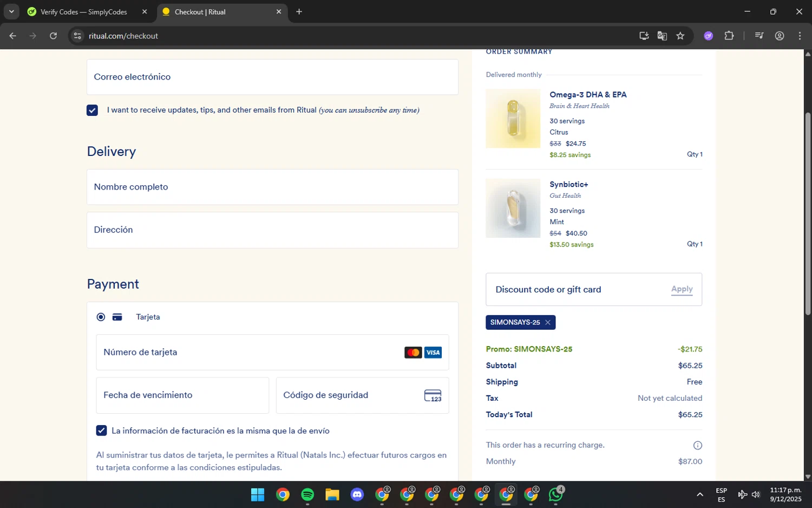Show hidden system tray icons
This screenshot has width=812, height=508.
700,494
